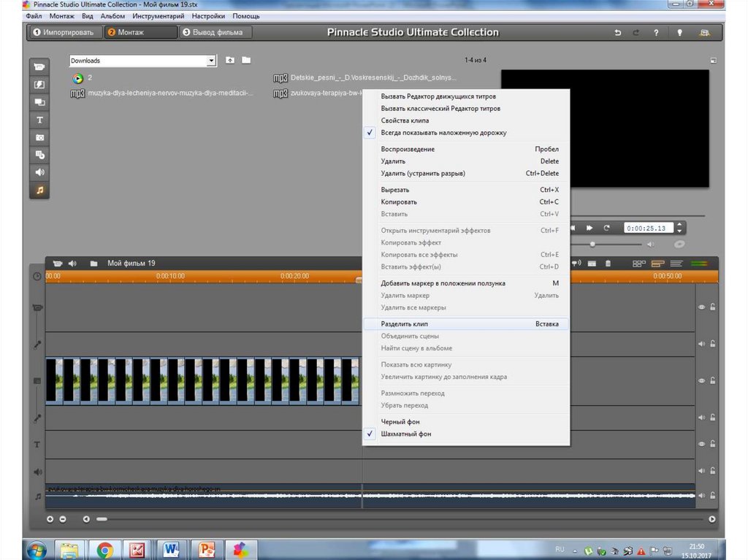
Task: Zoom in timeline with plus icon
Action: pyautogui.click(x=50, y=519)
